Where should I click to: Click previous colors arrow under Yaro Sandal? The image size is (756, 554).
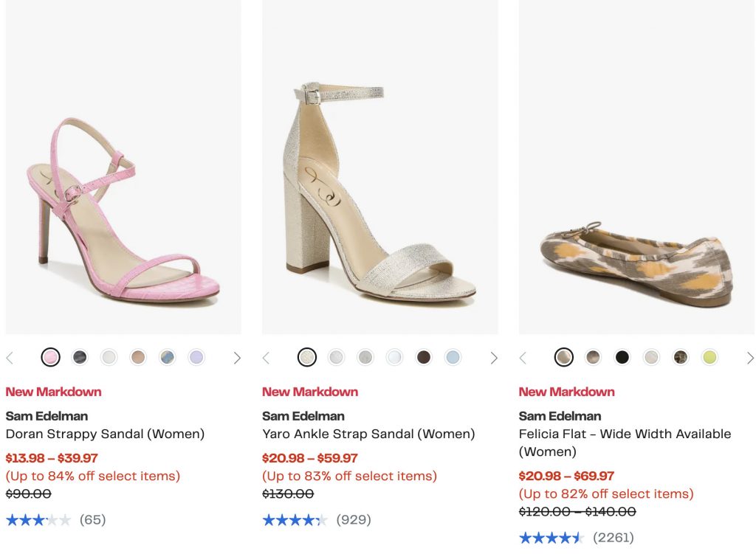point(267,358)
